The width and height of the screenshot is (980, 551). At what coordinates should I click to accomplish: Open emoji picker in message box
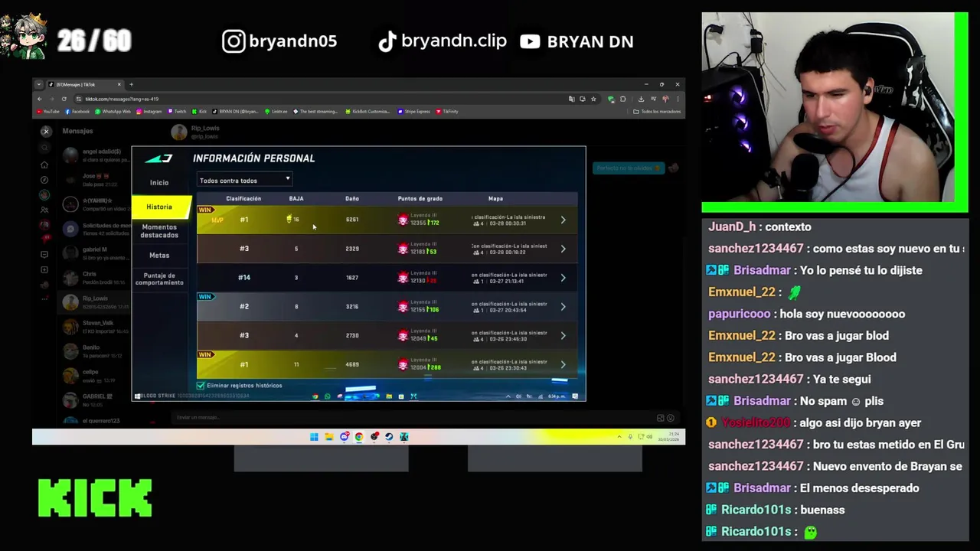[x=670, y=418]
